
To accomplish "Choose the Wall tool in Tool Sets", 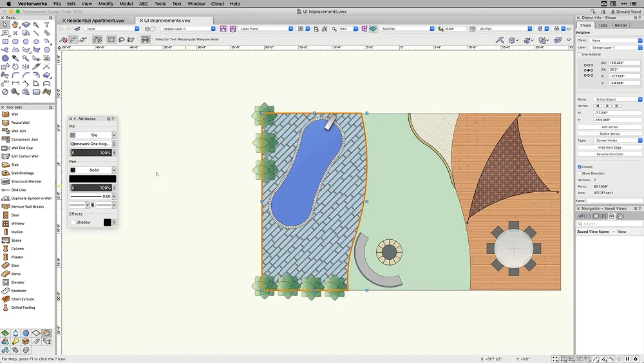I will 15,114.
